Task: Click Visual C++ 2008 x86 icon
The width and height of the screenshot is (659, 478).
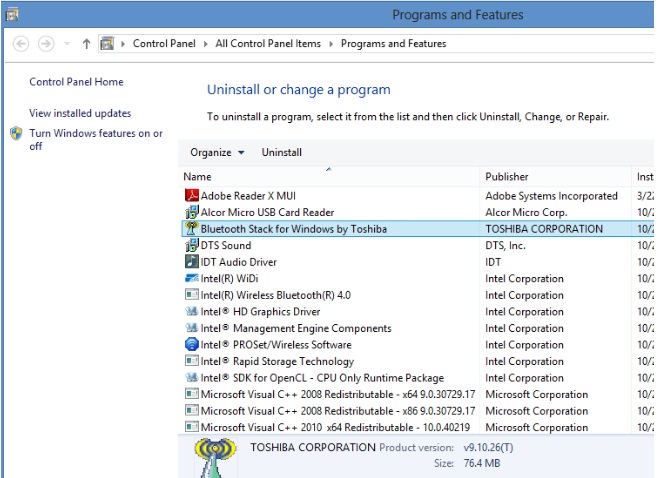Action: click(x=192, y=411)
